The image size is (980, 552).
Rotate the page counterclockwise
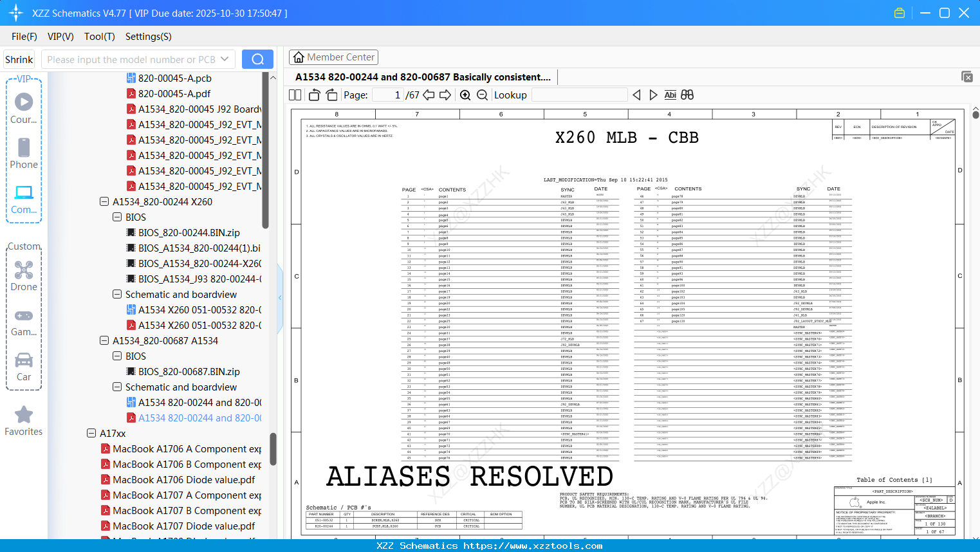coord(315,95)
